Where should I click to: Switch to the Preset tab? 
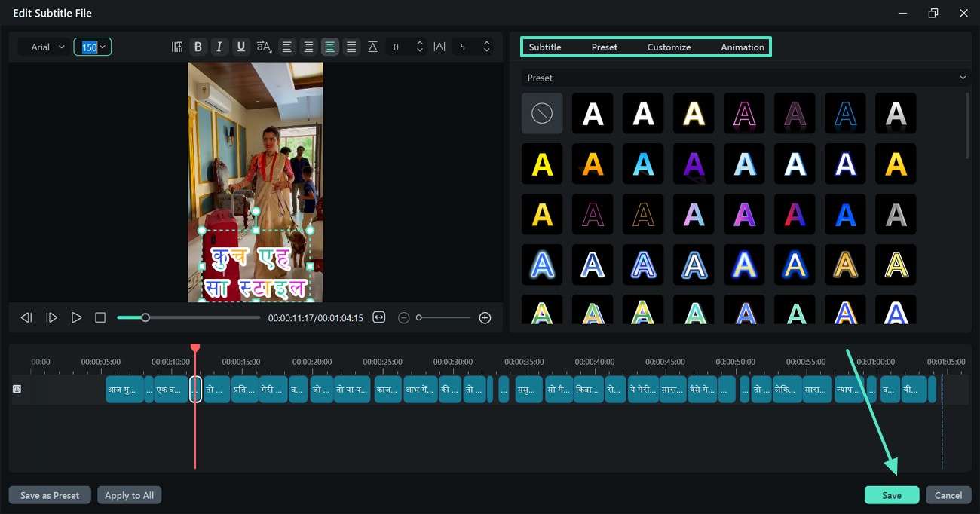click(x=605, y=47)
